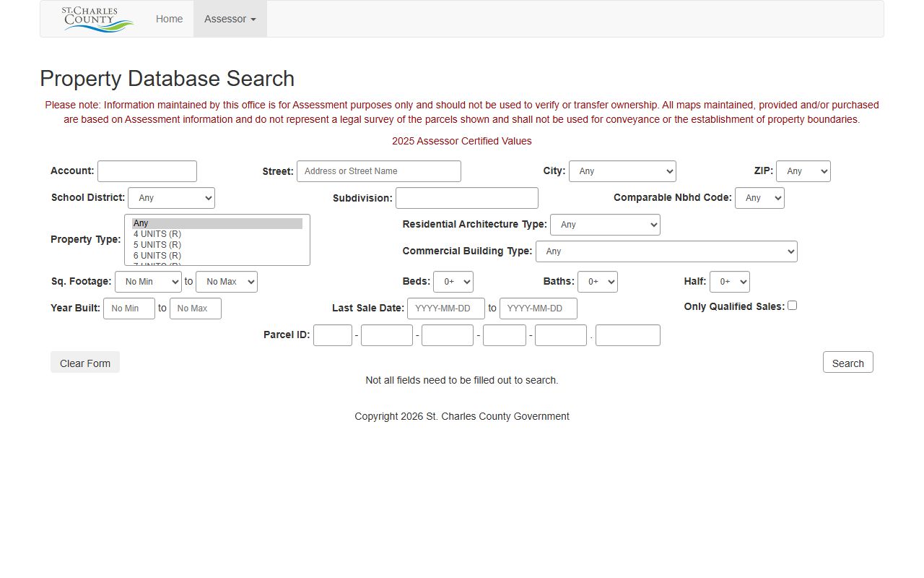
Task: Click the fourth Parcel ID segment field
Action: point(505,335)
